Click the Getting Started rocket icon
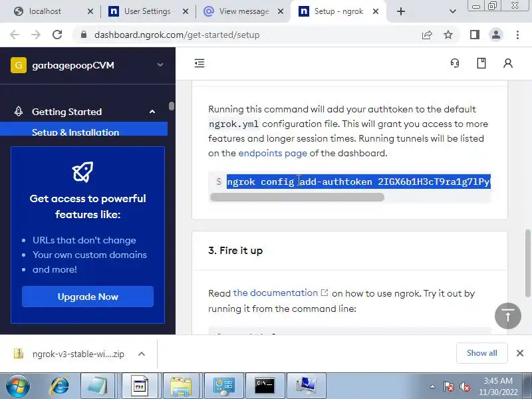532x399 pixels. (19, 111)
